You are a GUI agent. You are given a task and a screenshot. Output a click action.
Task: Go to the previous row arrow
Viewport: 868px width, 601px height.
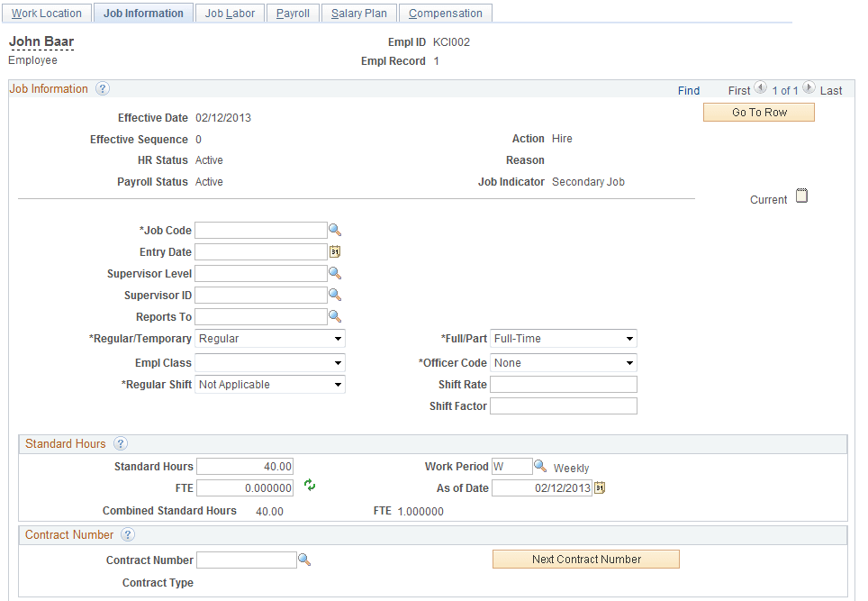click(x=761, y=87)
